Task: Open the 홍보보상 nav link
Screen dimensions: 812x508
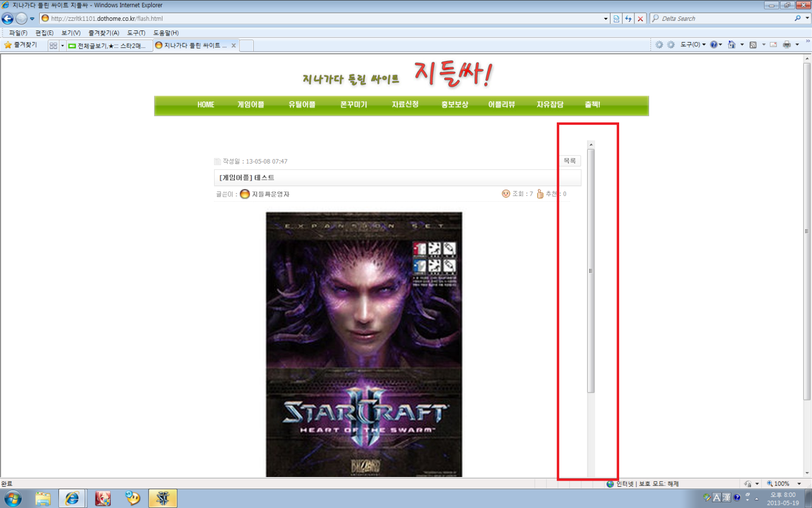Action: pos(455,105)
